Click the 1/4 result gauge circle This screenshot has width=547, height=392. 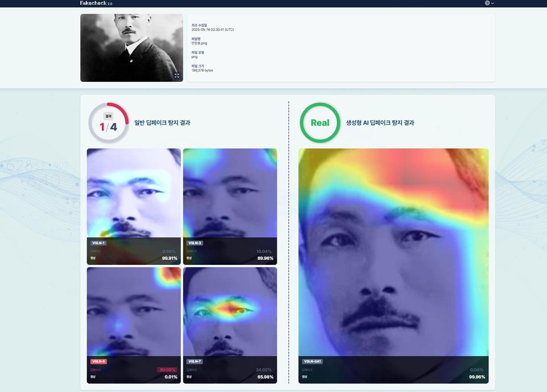pos(108,123)
